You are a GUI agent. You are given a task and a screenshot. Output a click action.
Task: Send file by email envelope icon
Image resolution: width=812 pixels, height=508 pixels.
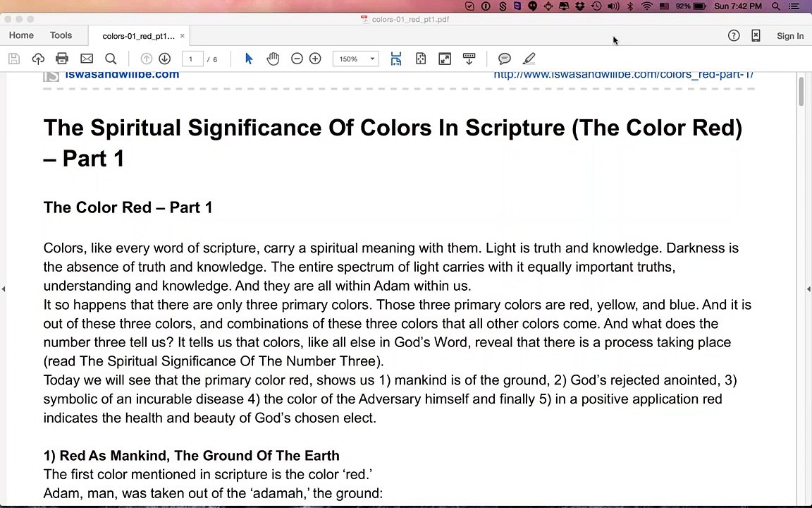[87, 59]
